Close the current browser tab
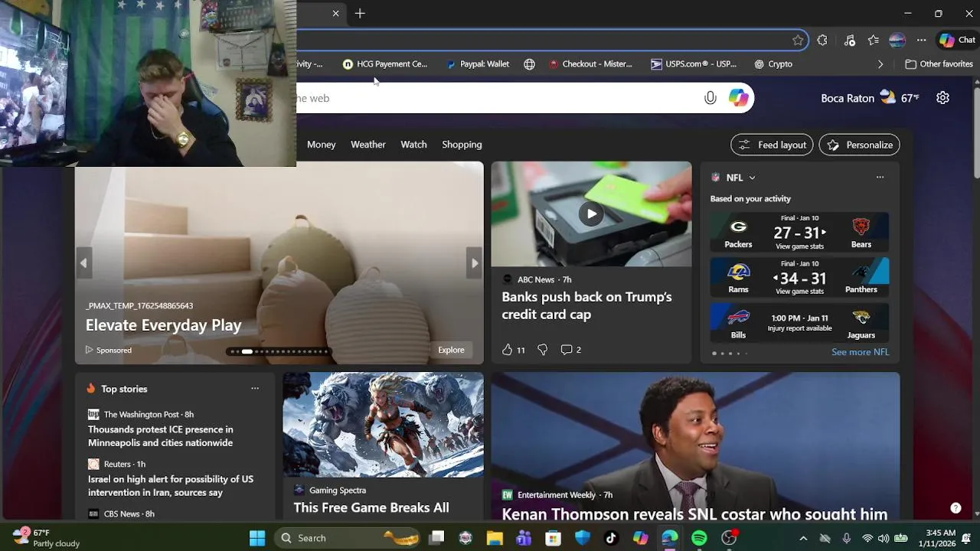 [x=335, y=13]
